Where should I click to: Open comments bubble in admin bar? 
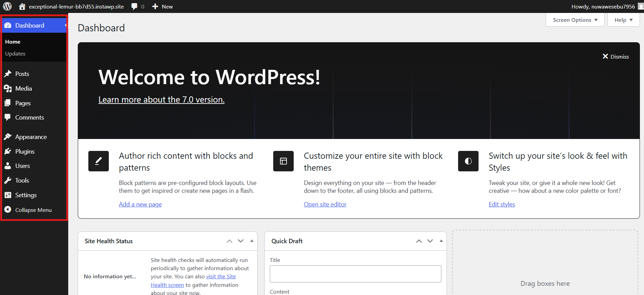point(134,6)
